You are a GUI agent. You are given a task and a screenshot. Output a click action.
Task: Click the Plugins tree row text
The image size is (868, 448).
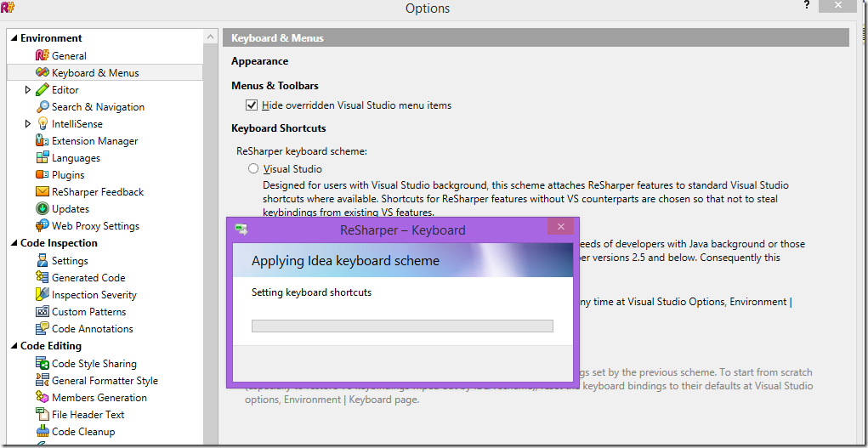click(x=68, y=175)
